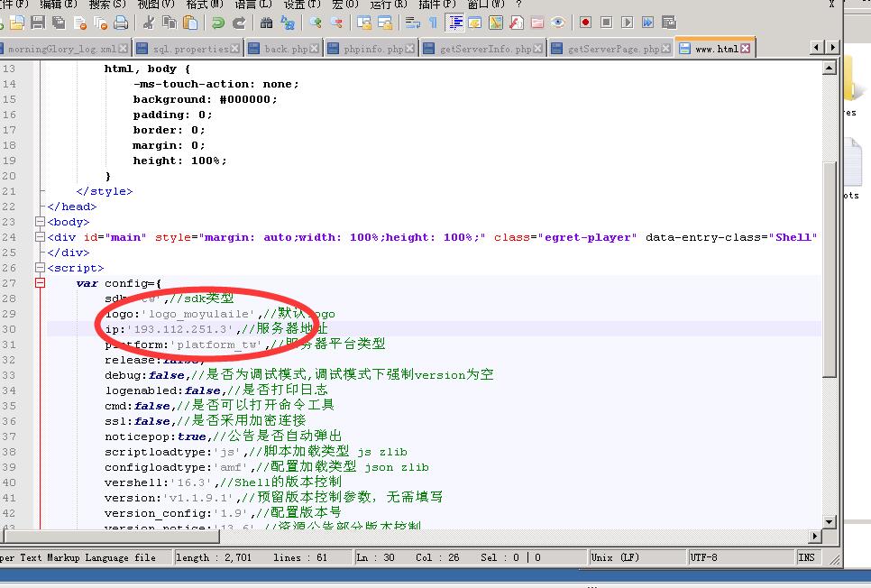Screen dimensions: 871x588
Task: Toggle INS insert mode in status bar
Action: click(807, 557)
